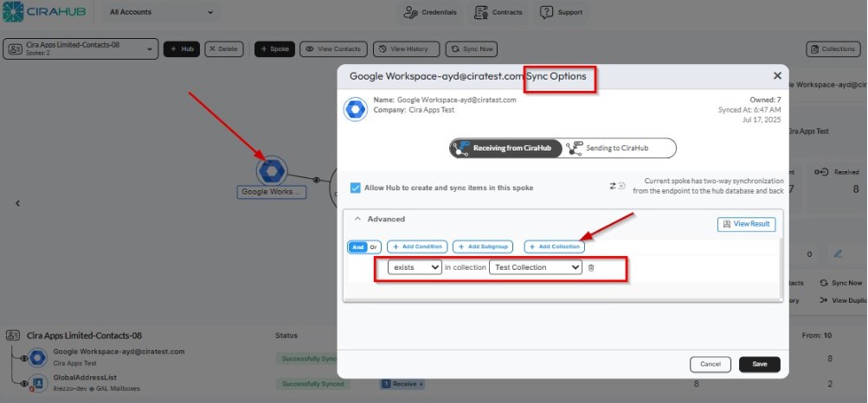Select the Google Workspace spoke node icon
The height and width of the screenshot is (403, 868).
[272, 171]
